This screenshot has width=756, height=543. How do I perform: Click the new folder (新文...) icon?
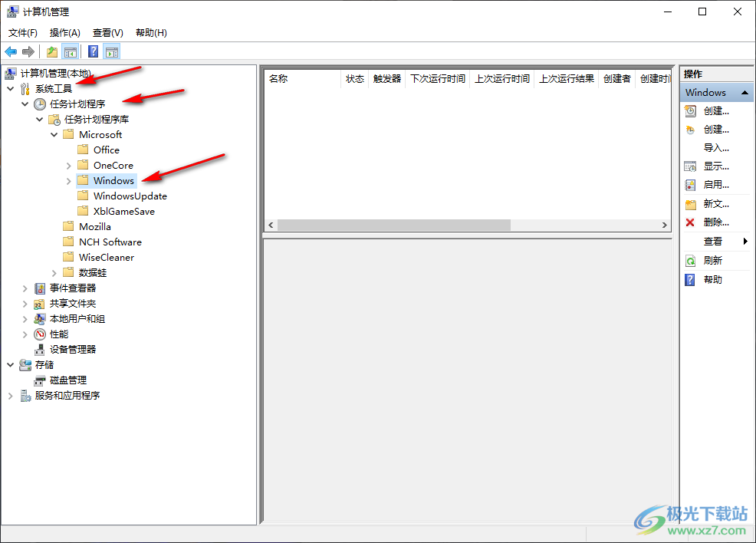[x=690, y=204]
